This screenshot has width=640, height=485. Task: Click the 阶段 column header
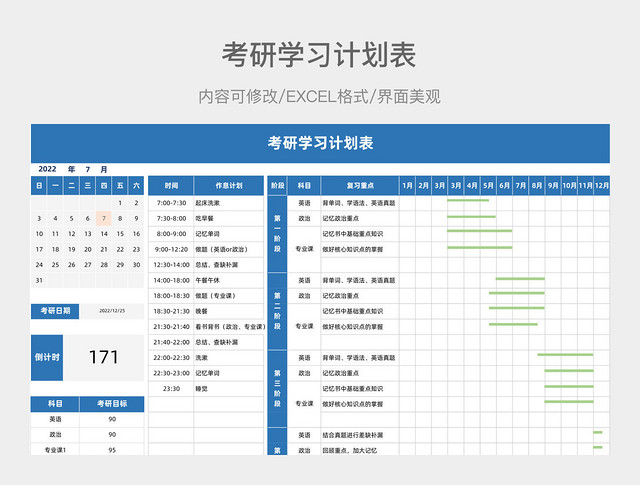tap(278, 186)
